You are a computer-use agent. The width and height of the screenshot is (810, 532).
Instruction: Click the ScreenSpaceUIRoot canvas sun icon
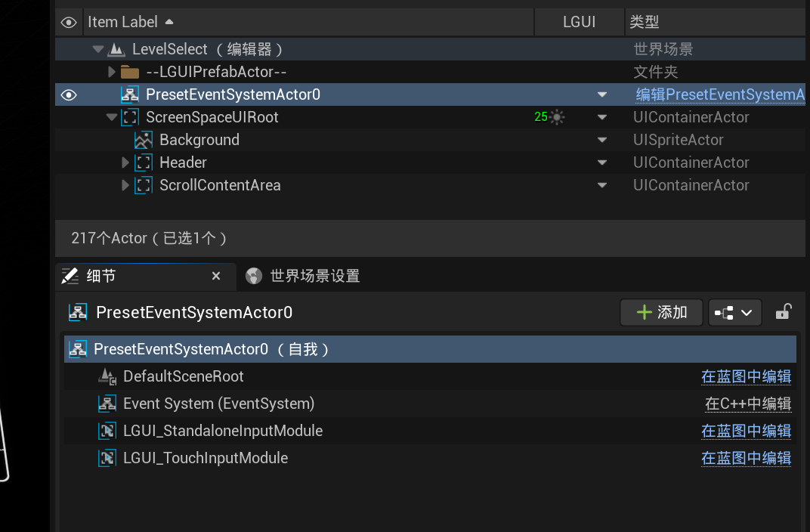557,117
